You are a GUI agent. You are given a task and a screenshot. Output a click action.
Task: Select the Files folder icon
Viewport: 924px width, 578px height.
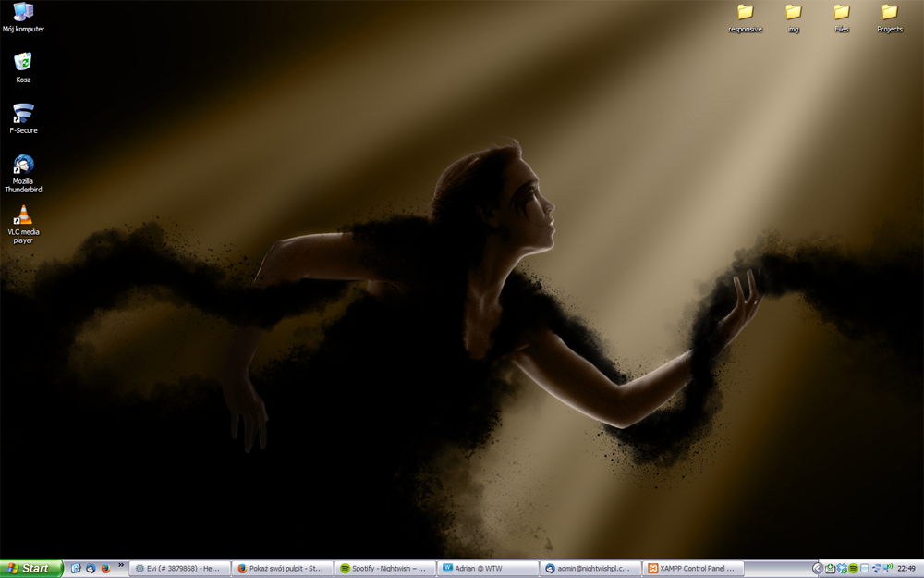click(842, 18)
